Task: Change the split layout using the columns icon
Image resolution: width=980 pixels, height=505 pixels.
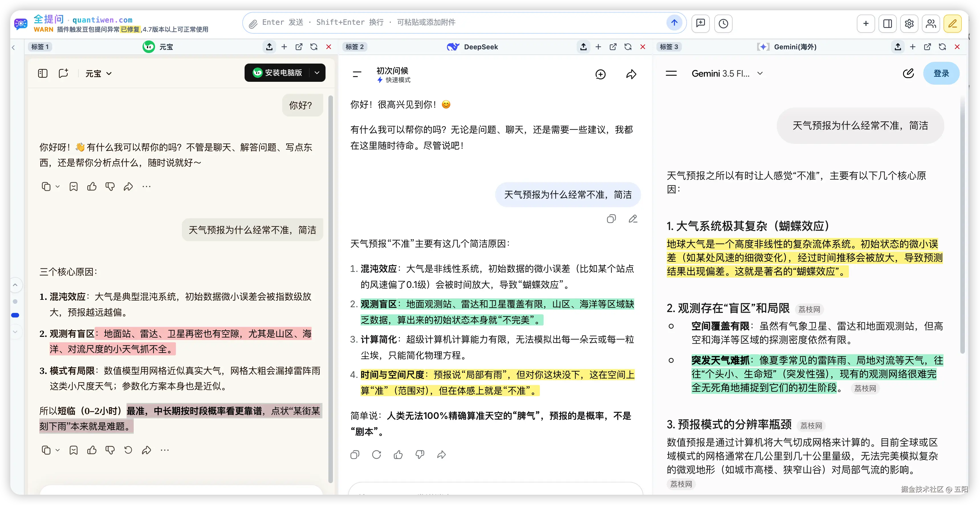Action: coord(888,23)
